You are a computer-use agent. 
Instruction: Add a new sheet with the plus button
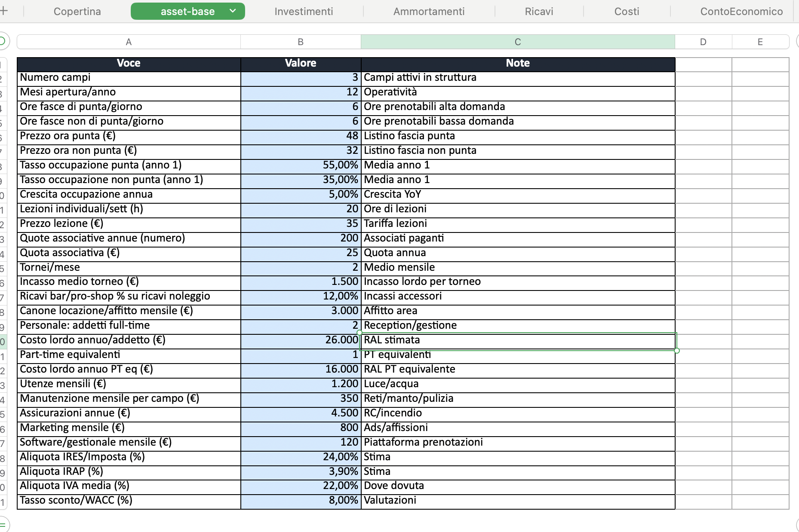(4, 11)
